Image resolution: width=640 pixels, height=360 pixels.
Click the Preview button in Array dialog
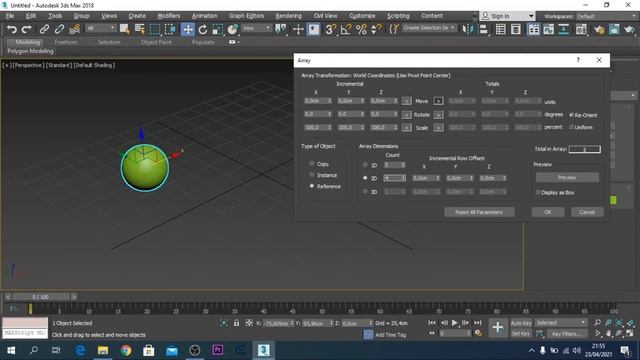coord(567,177)
